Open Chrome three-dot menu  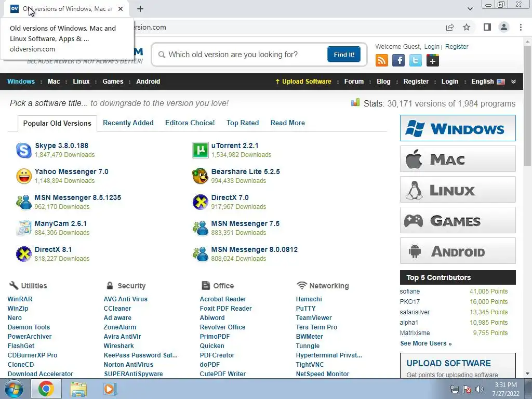pos(521,27)
